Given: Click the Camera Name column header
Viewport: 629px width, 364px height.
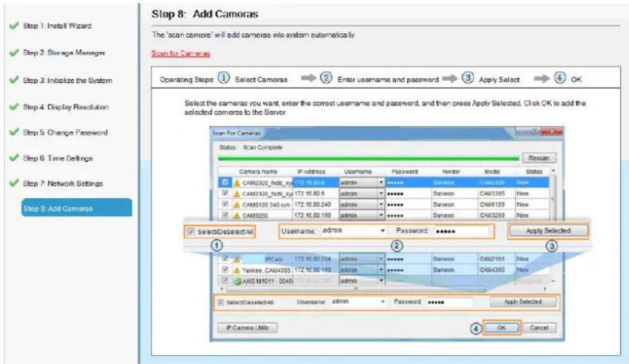Looking at the screenshot, I should tap(258, 172).
